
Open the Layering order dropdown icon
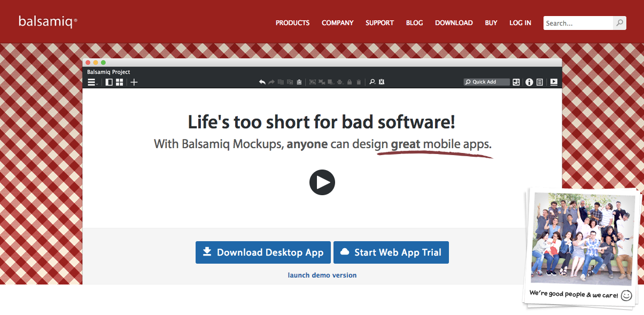tap(331, 82)
